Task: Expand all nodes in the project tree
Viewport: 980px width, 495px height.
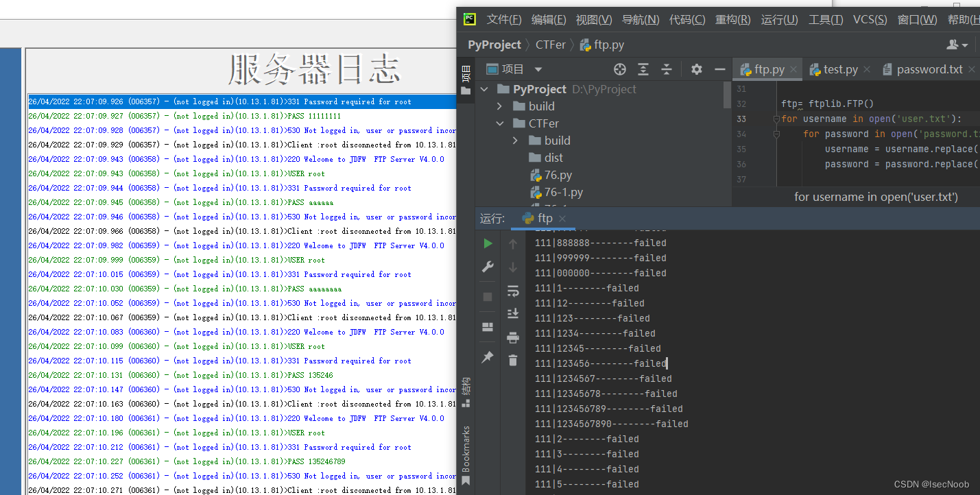Action: [643, 69]
